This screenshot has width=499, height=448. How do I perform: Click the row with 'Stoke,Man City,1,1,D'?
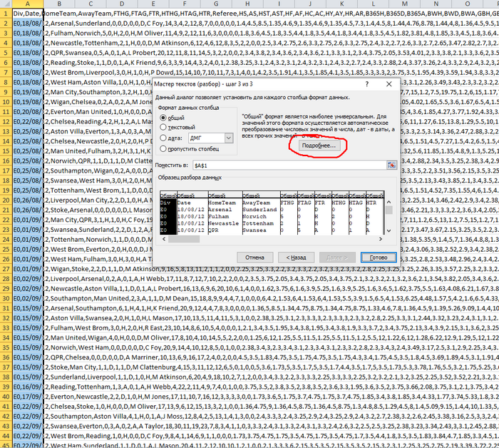(256, 367)
